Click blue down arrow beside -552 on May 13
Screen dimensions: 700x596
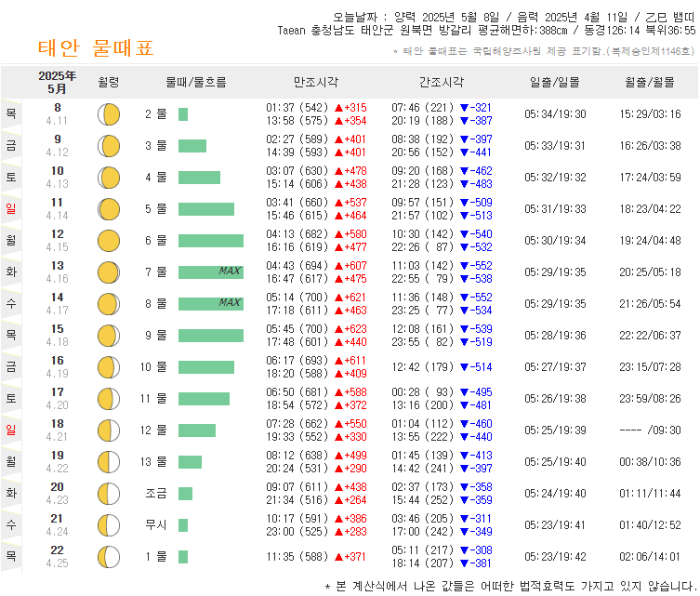coord(464,266)
